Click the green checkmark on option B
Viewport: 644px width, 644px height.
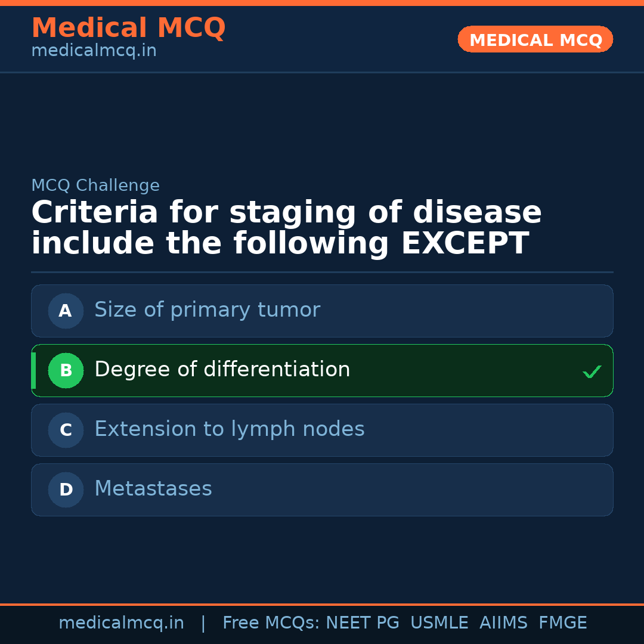[592, 371]
